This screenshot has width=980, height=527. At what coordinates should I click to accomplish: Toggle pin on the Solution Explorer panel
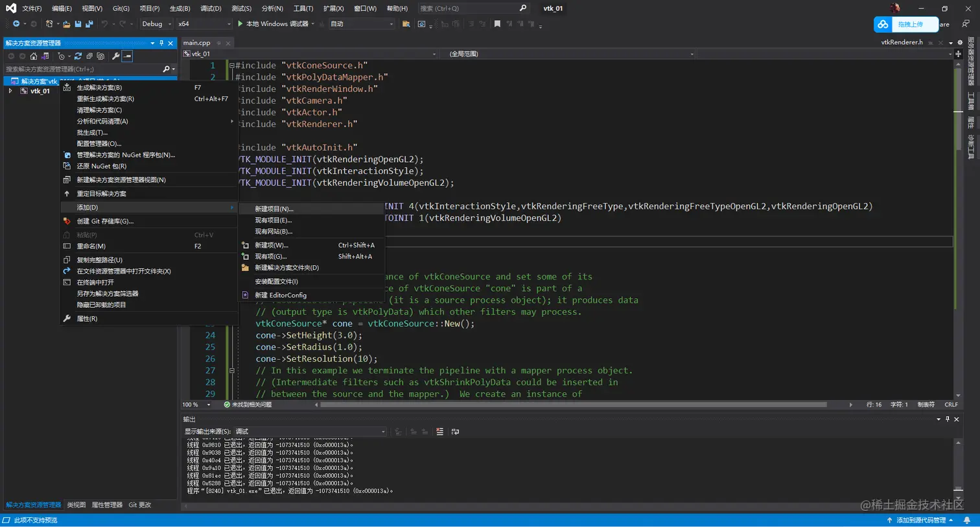point(161,43)
